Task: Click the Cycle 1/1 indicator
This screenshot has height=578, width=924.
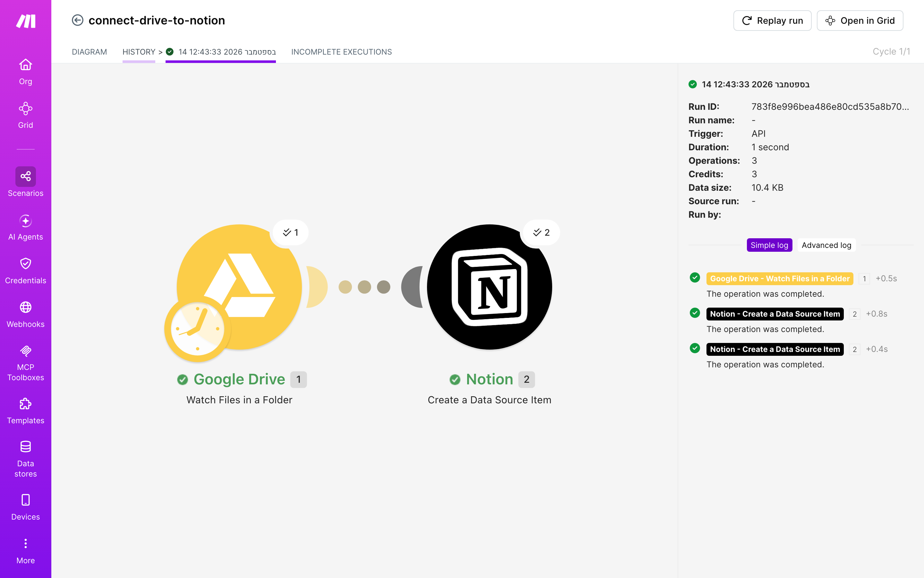Action: (x=891, y=52)
